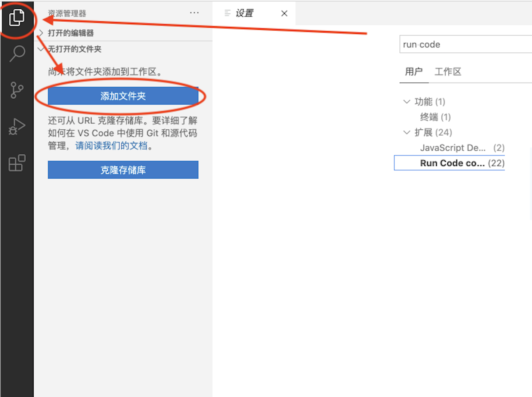Open the Source Control icon
Image resolution: width=532 pixels, height=397 pixels.
coord(16,90)
